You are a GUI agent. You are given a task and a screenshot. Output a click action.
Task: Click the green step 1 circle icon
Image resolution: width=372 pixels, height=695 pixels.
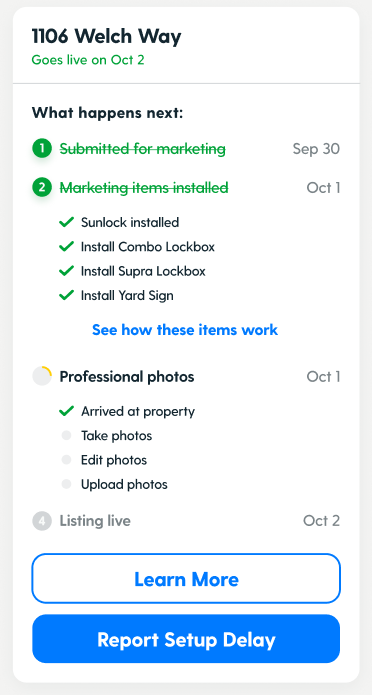[42, 149]
